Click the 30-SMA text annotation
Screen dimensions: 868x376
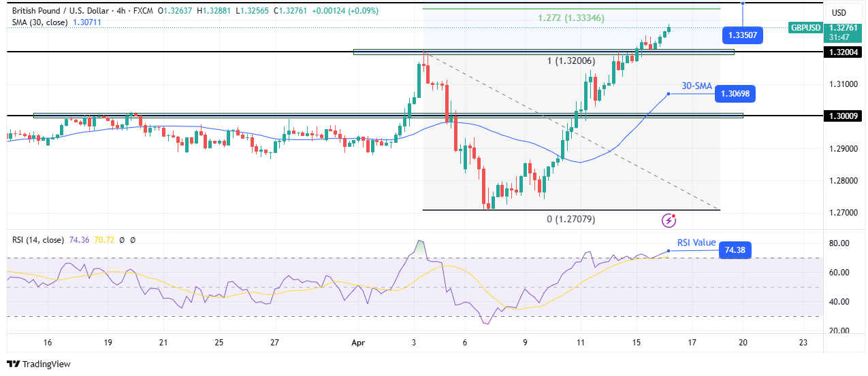coord(696,86)
